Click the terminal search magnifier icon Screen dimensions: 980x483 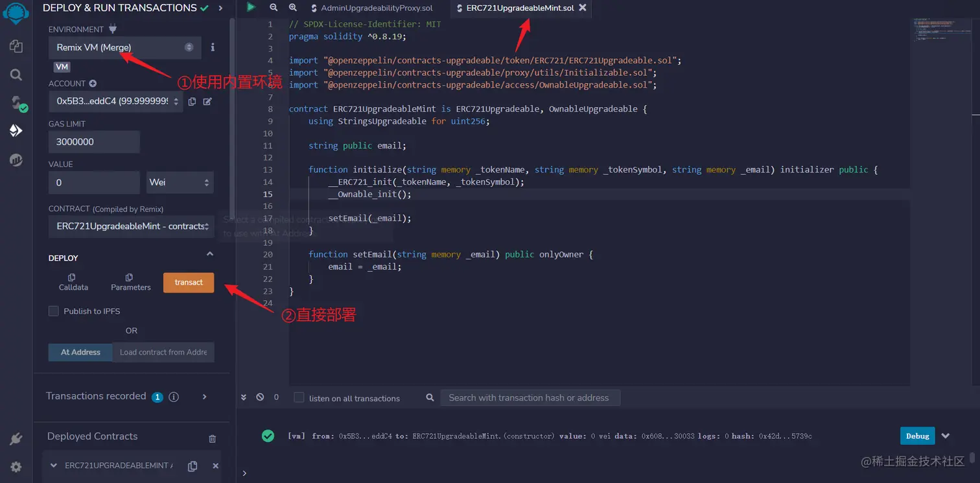(430, 397)
